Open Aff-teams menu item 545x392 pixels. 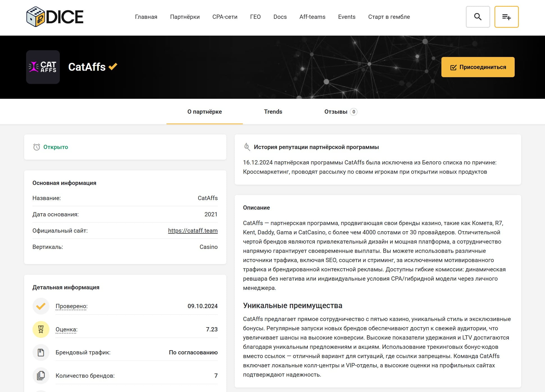[312, 17]
